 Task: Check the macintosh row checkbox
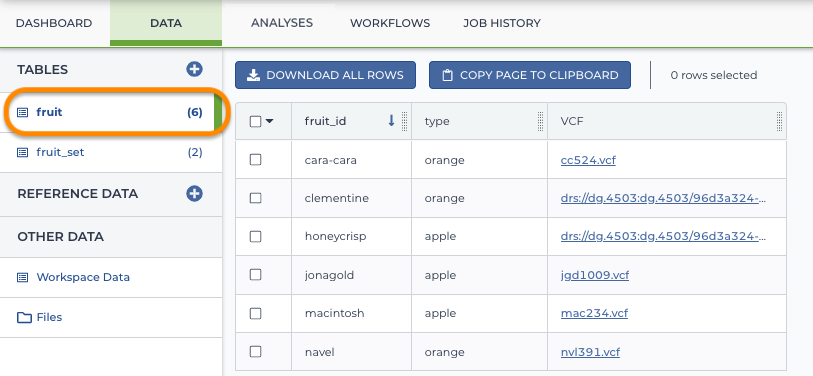coord(256,313)
